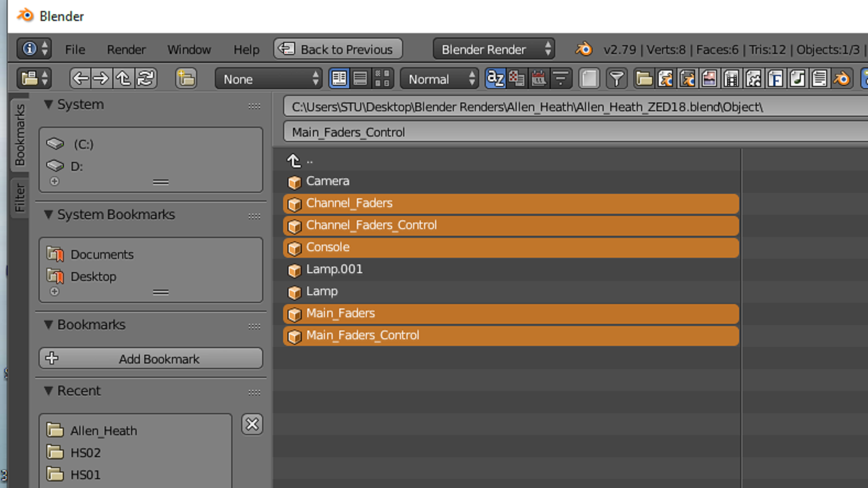Collapse the Recent panel
The image size is (868, 488).
(x=48, y=391)
